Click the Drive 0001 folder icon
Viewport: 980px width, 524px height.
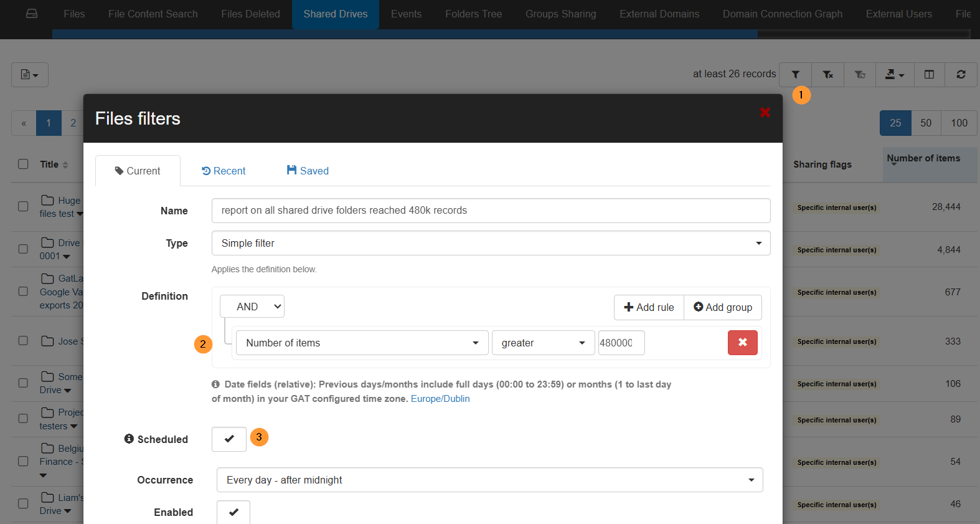click(47, 242)
